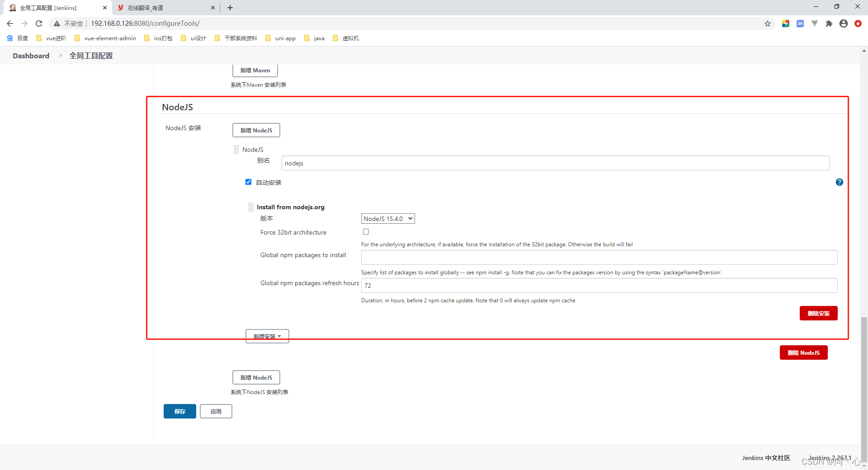The height and width of the screenshot is (470, 868).
Task: Click the 新增 Maven button
Action: tap(255, 70)
